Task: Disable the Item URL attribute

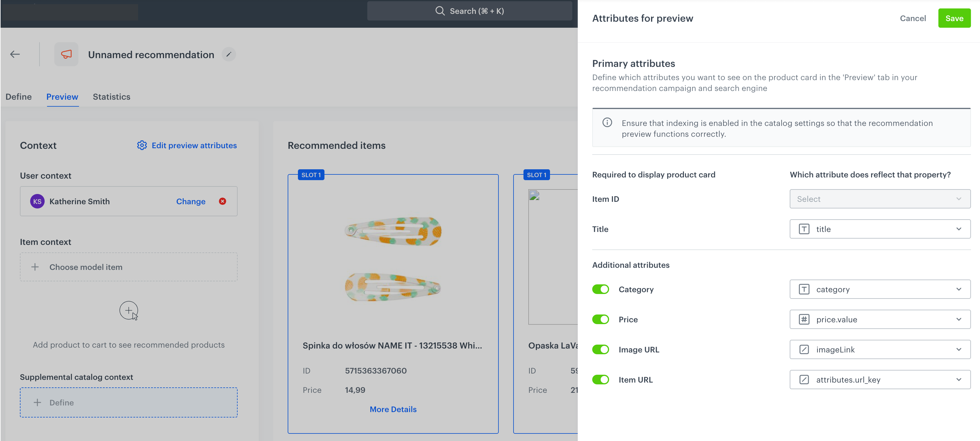Action: click(x=600, y=379)
